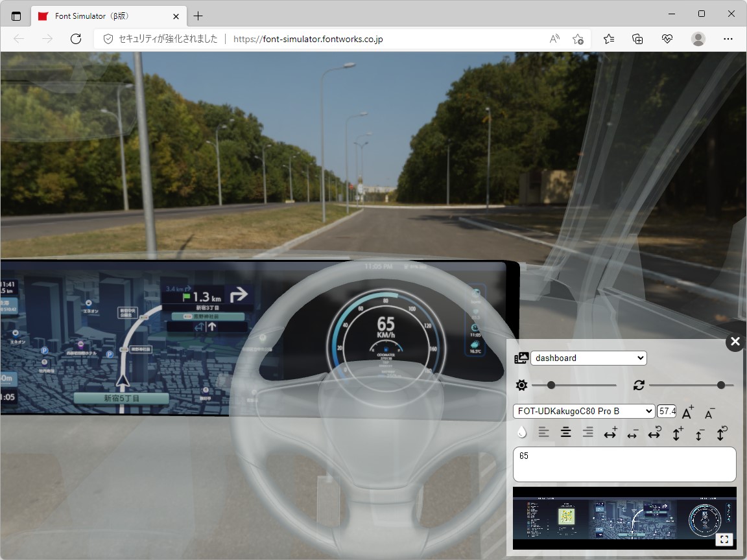The width and height of the screenshot is (747, 560).
Task: Open the dashboard scene dropdown
Action: [x=589, y=358]
